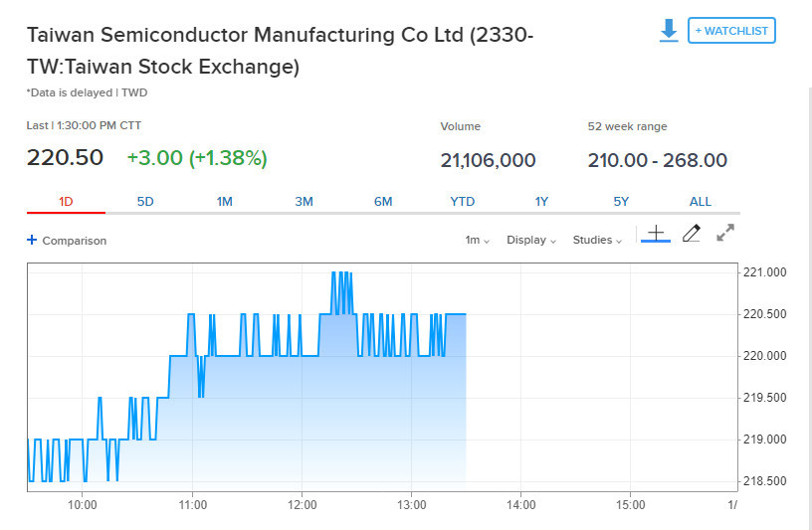
Task: Click the 52 week range label
Action: (x=627, y=126)
